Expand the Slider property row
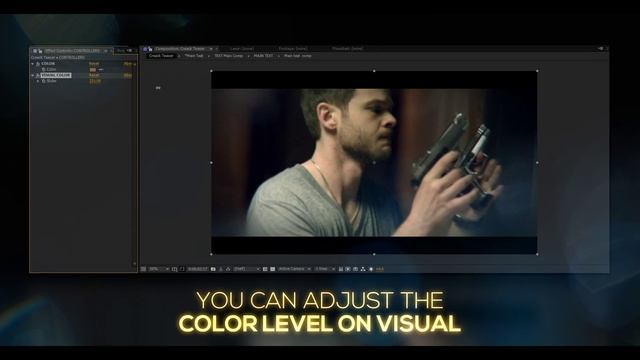The width and height of the screenshot is (640, 360). [x=38, y=81]
